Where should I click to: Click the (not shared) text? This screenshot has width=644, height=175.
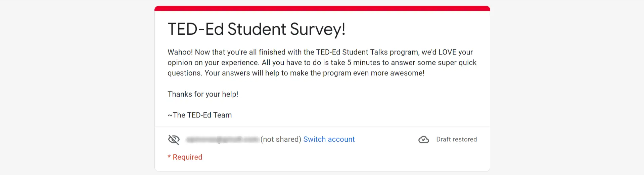281,139
